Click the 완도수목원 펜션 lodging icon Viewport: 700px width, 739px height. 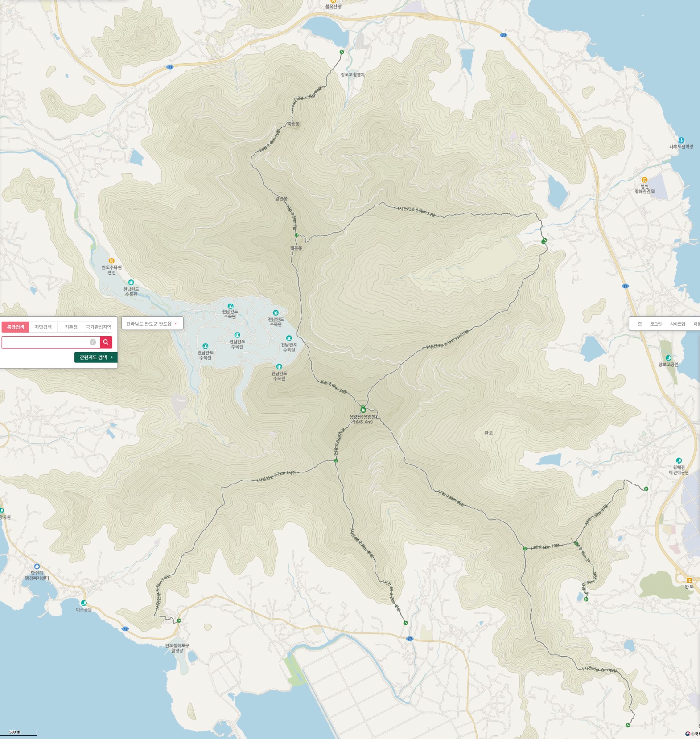pyautogui.click(x=111, y=261)
